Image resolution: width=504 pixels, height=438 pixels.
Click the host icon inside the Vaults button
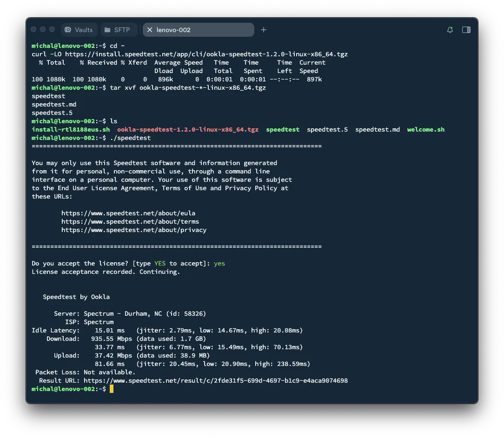tap(68, 29)
